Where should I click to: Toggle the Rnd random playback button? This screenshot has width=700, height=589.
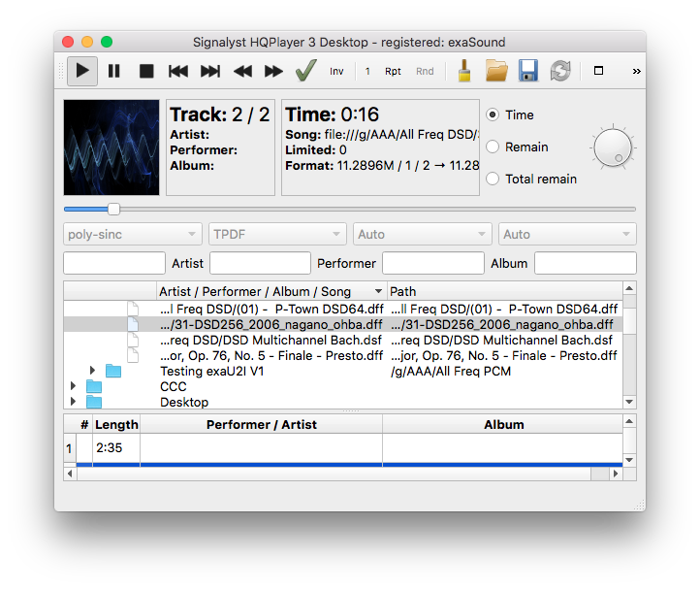click(x=425, y=71)
